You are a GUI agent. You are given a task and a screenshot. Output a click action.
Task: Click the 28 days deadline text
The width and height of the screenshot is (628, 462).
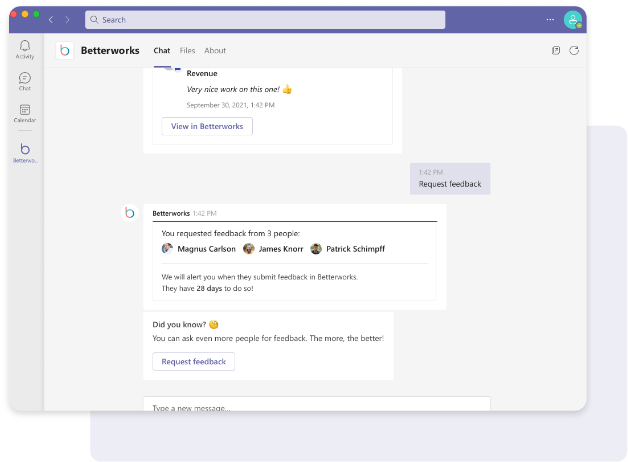coord(209,288)
